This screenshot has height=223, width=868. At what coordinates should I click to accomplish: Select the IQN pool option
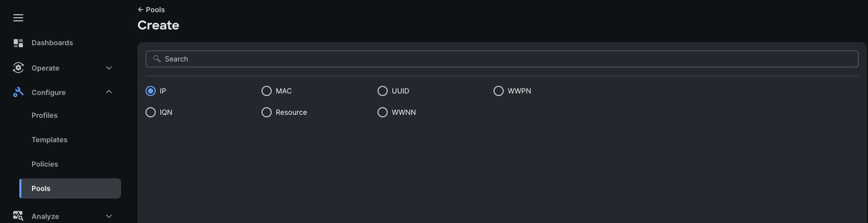151,112
